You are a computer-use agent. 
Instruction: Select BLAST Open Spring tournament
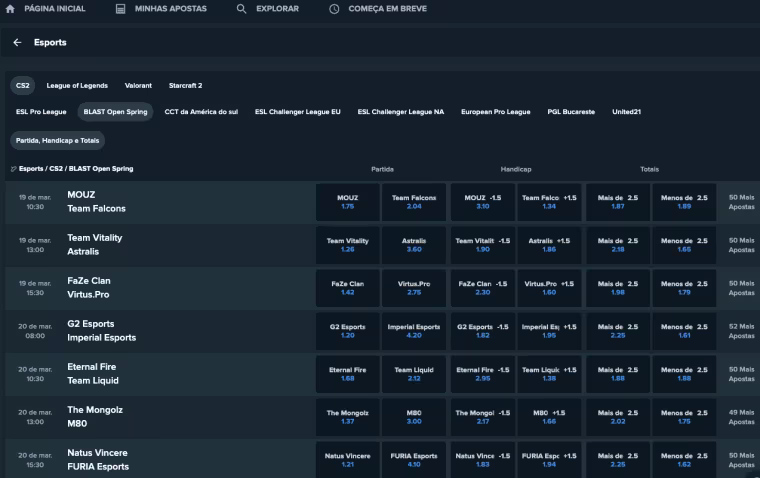[115, 112]
